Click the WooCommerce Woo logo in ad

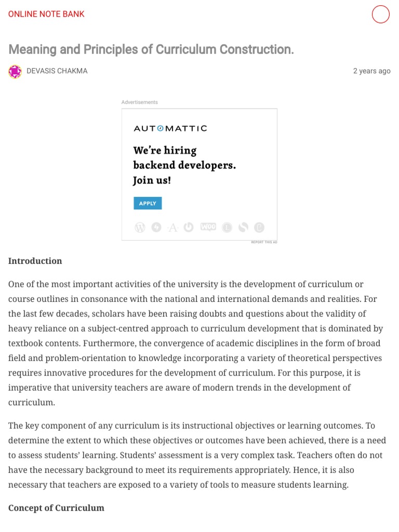point(208,227)
